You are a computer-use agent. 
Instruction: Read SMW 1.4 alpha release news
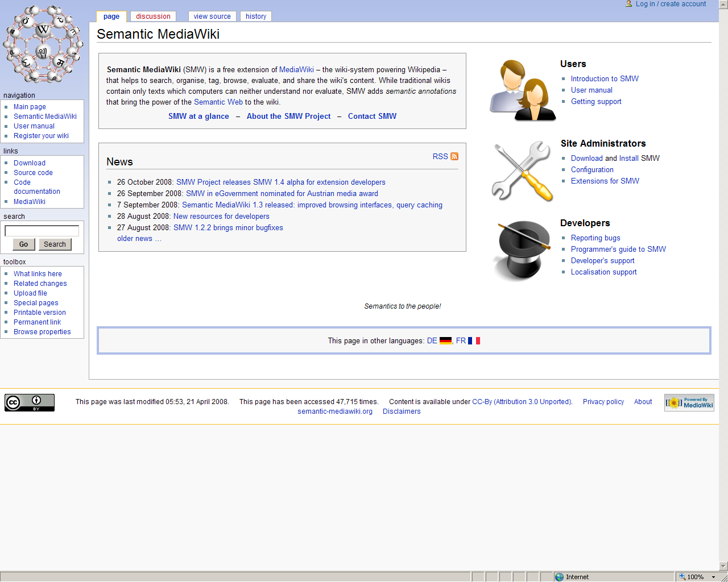click(281, 182)
